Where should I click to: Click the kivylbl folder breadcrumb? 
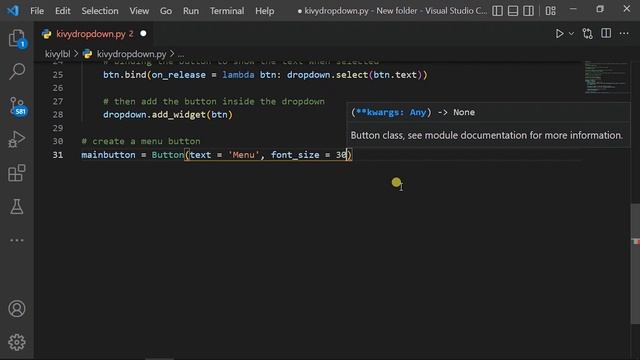coord(58,54)
